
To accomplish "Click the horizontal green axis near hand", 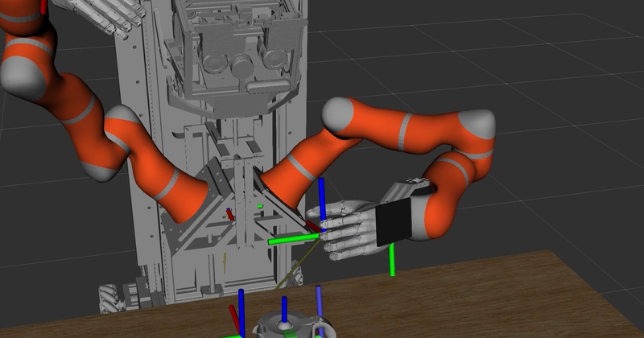I will pos(294,239).
